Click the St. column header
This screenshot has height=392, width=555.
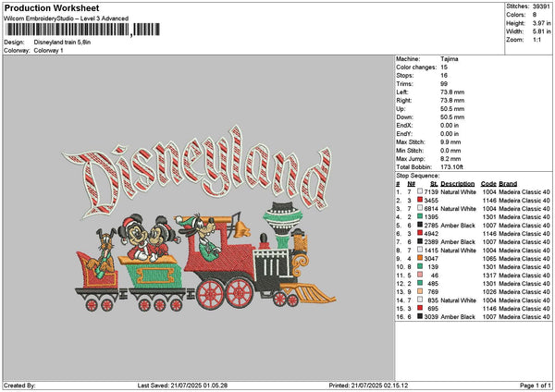coord(435,184)
